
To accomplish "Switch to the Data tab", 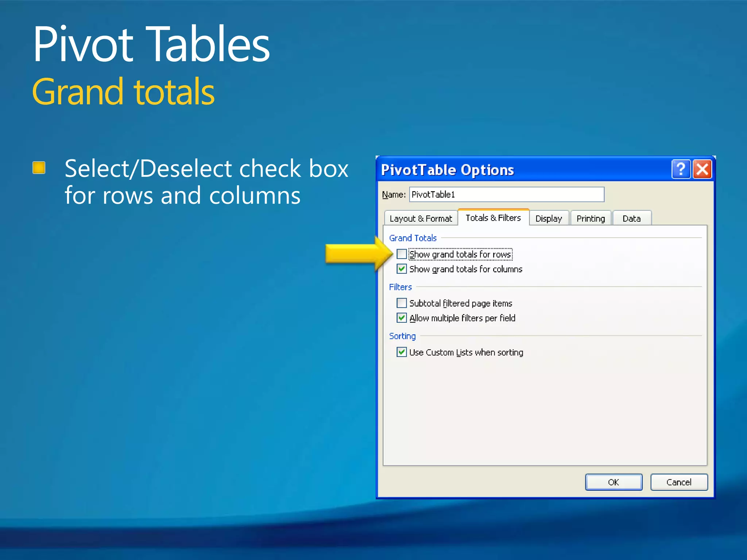I will (x=631, y=218).
